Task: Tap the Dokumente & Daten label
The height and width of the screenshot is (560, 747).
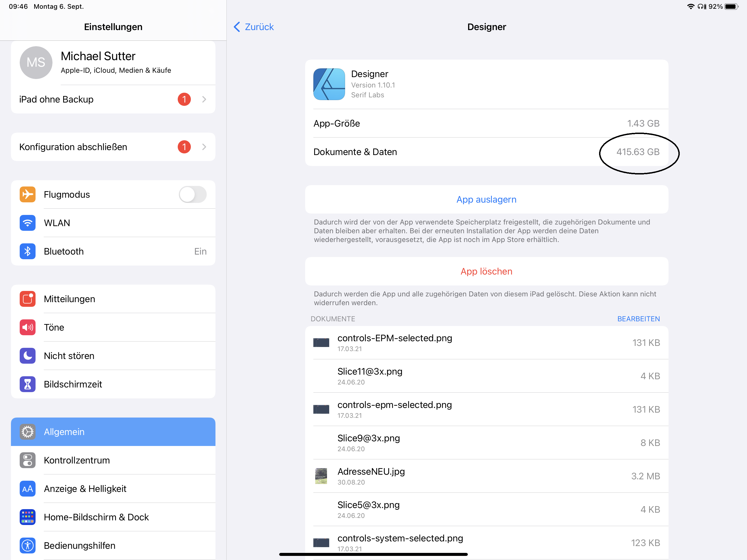Action: (x=355, y=152)
